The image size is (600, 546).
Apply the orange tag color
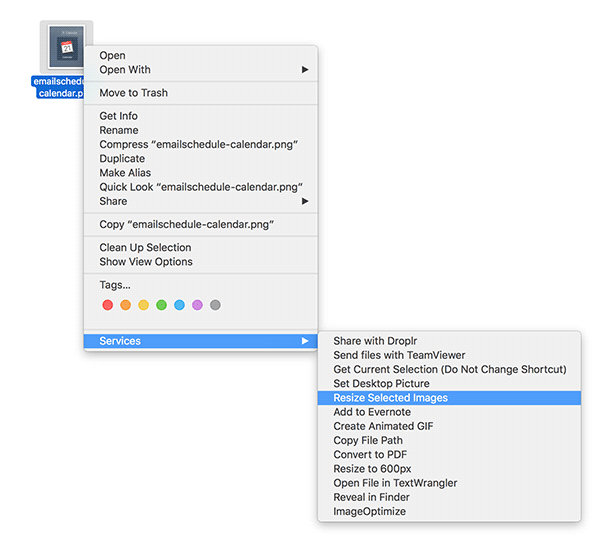pyautogui.click(x=126, y=305)
